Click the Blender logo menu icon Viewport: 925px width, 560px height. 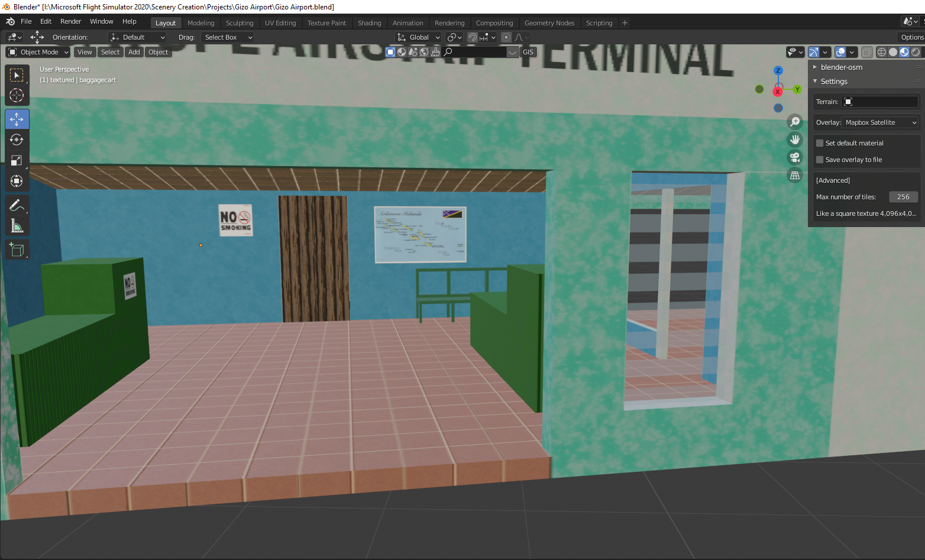(x=10, y=21)
